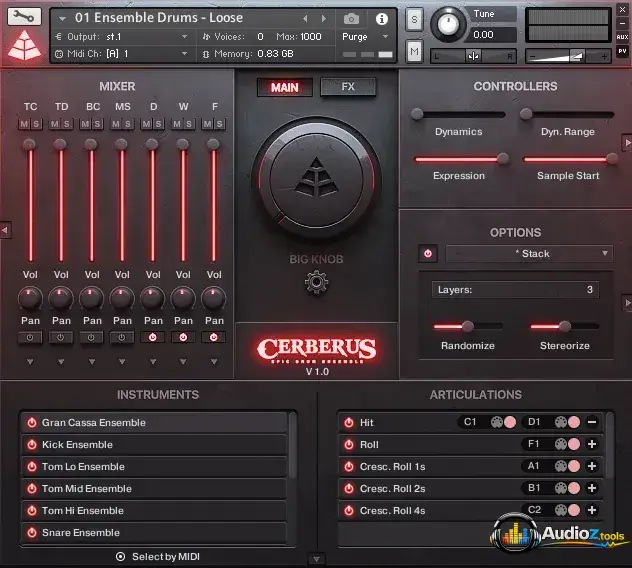Select Tom Mid Ensemble instrument
The height and width of the screenshot is (568, 632).
tap(154, 488)
